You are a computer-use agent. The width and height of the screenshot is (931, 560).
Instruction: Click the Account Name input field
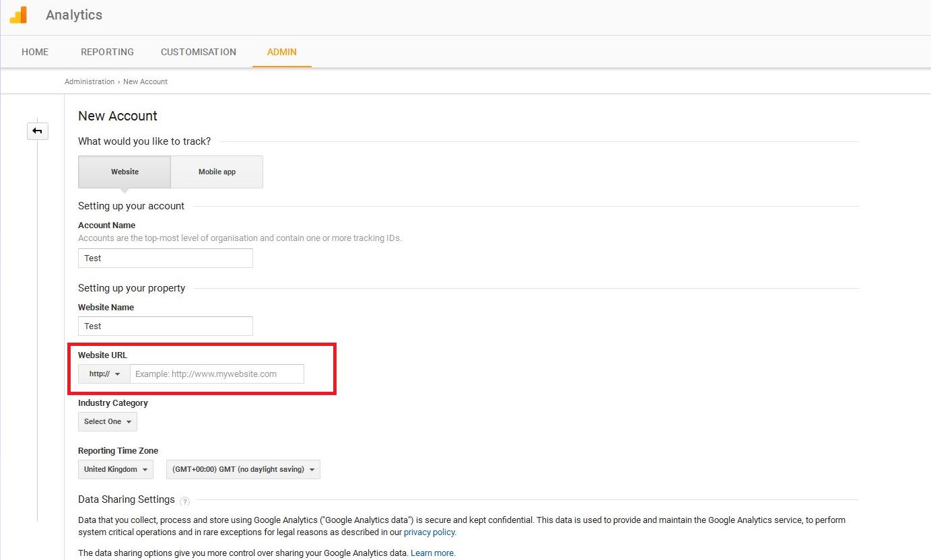point(166,258)
